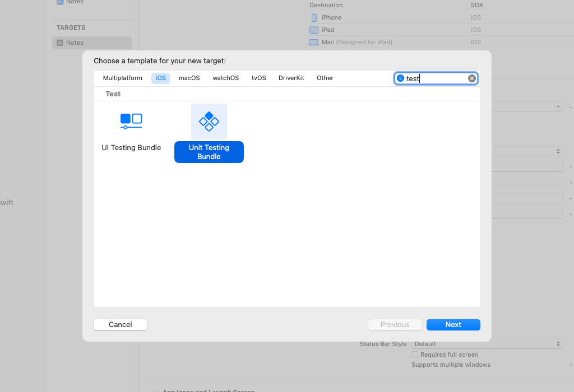The width and height of the screenshot is (574, 392).
Task: Enable the Requires full screen checkbox
Action: pos(415,354)
